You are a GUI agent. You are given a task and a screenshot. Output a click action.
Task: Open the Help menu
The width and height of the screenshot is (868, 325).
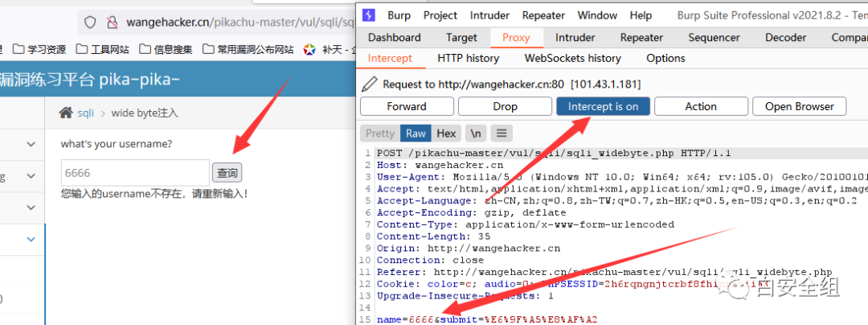pos(641,15)
